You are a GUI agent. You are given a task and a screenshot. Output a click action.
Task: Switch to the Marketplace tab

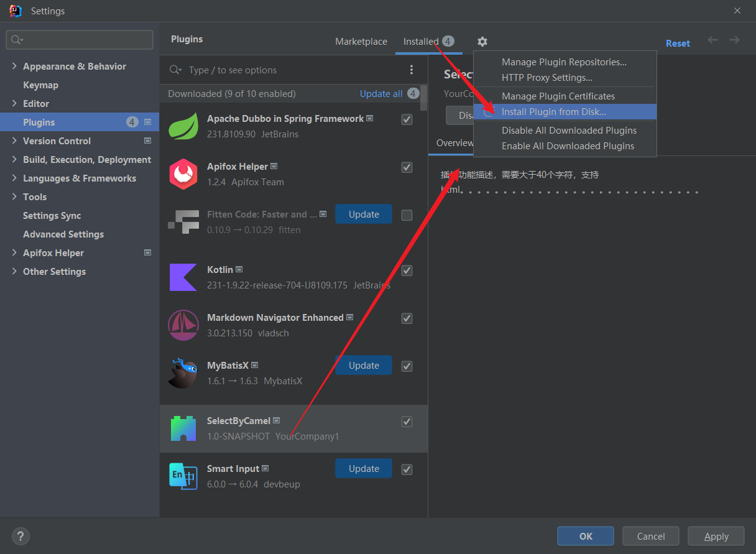coord(361,42)
